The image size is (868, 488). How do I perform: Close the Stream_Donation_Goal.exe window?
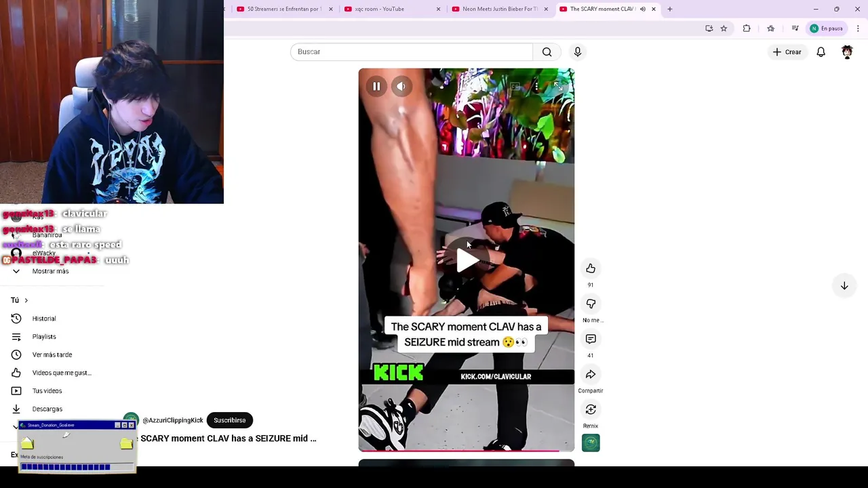point(131,425)
